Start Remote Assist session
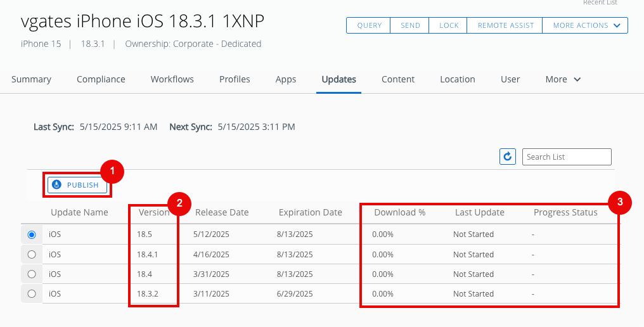 [505, 25]
